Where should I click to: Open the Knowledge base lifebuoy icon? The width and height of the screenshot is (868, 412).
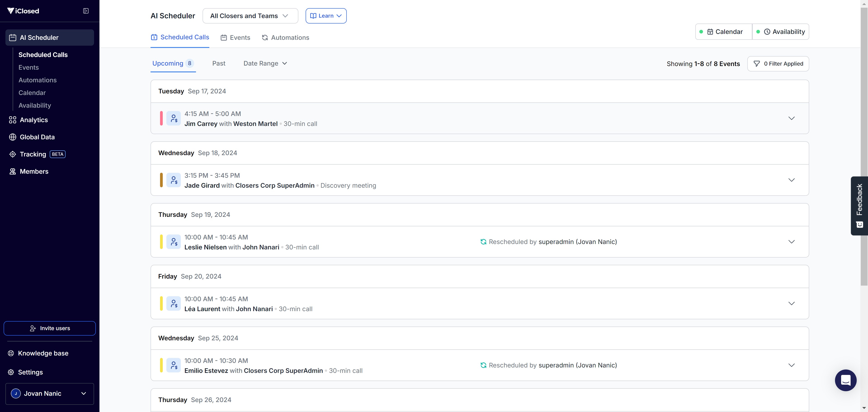point(11,353)
